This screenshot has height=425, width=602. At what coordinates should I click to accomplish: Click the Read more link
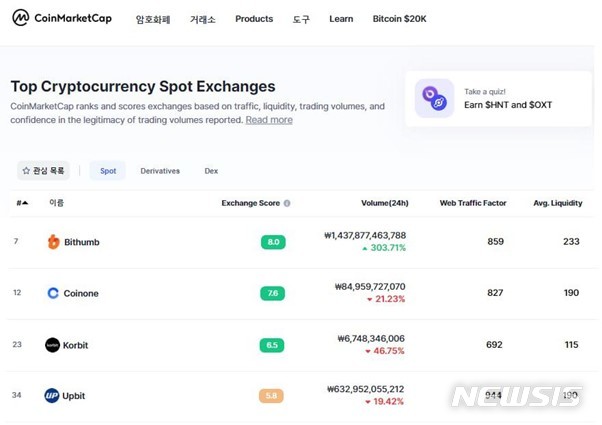269,120
